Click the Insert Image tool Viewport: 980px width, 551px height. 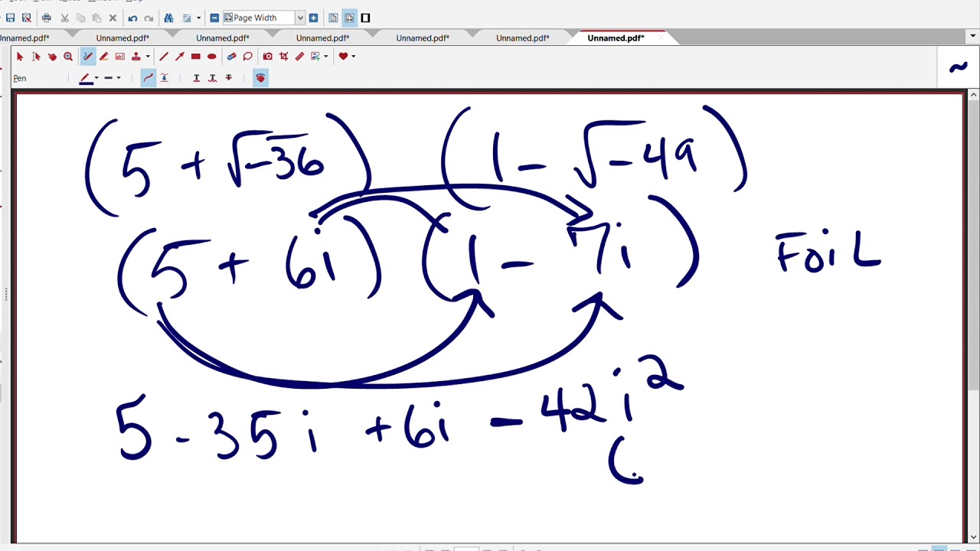(x=315, y=57)
